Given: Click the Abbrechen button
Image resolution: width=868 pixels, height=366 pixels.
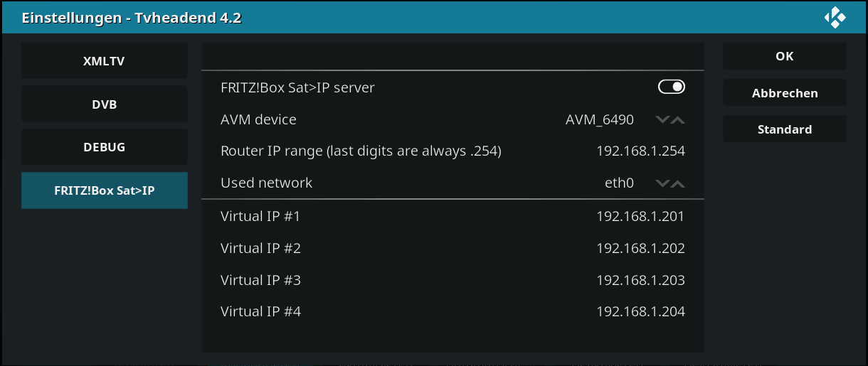Looking at the screenshot, I should tap(785, 93).
